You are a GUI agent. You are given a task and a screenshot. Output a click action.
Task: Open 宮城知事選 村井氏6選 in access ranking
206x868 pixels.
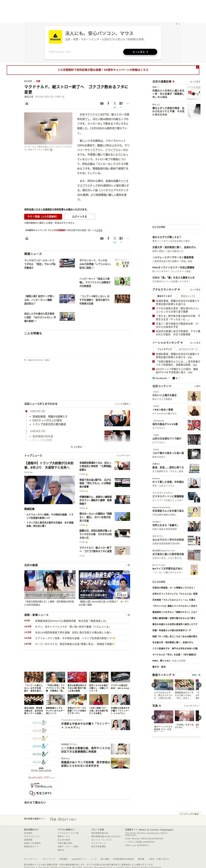(x=178, y=303)
